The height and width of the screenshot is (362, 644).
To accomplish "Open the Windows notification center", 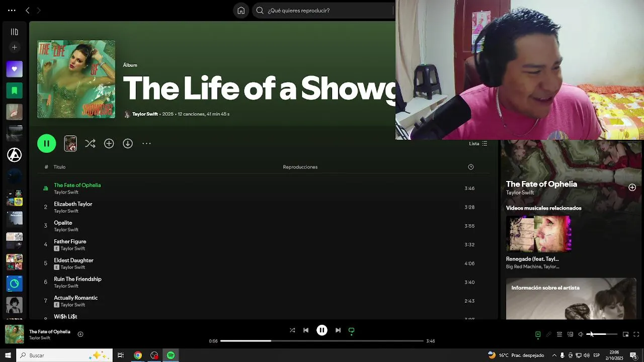I will click(633, 355).
